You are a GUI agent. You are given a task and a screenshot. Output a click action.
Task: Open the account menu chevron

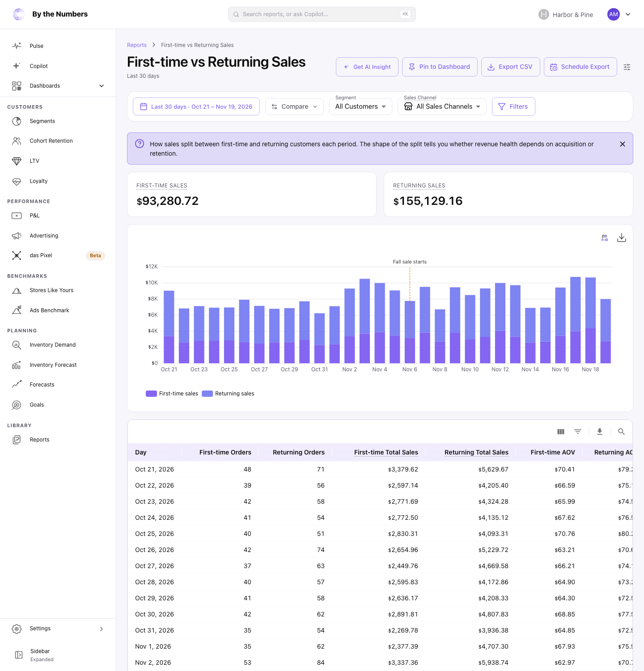coord(628,14)
